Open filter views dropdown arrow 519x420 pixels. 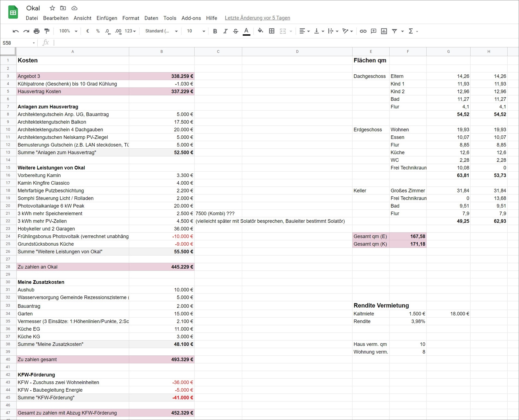tap(402, 31)
